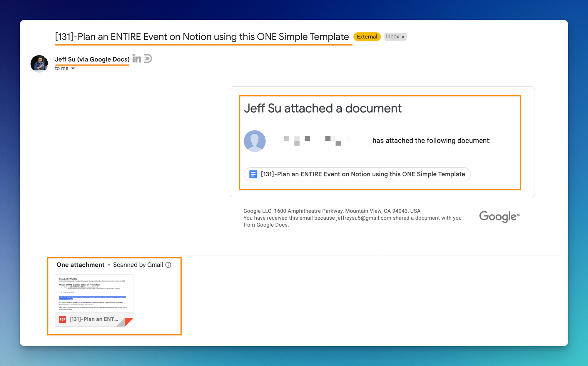Image resolution: width=588 pixels, height=366 pixels.
Task: Click the red PDF icon on attachment
Action: point(62,319)
